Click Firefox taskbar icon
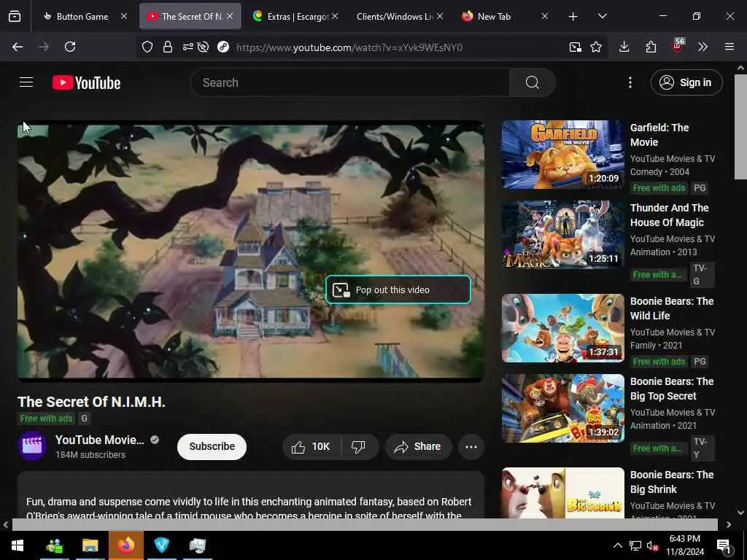The height and width of the screenshot is (560, 747). coord(126,545)
